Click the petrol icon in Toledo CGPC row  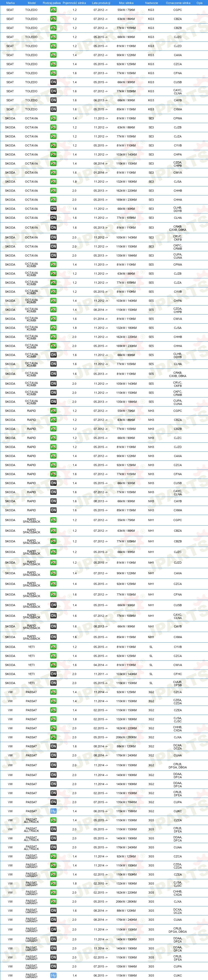(x=53, y=10)
